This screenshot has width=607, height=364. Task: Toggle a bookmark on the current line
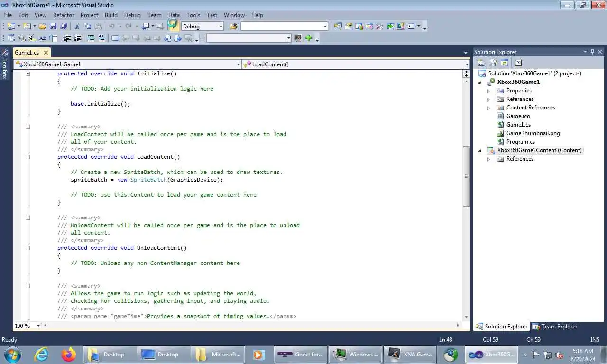coord(115,38)
